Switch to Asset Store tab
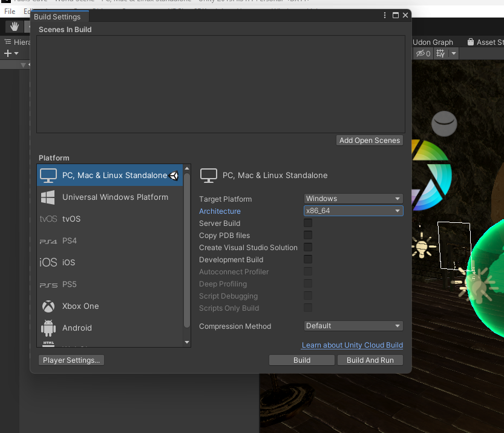The width and height of the screenshot is (504, 433). pyautogui.click(x=486, y=42)
